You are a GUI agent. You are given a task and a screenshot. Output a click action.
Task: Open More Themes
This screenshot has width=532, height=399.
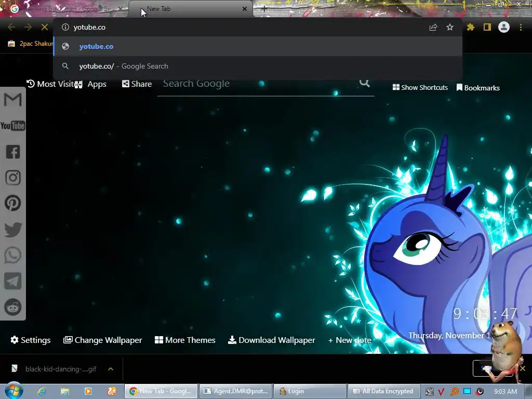[185, 340]
